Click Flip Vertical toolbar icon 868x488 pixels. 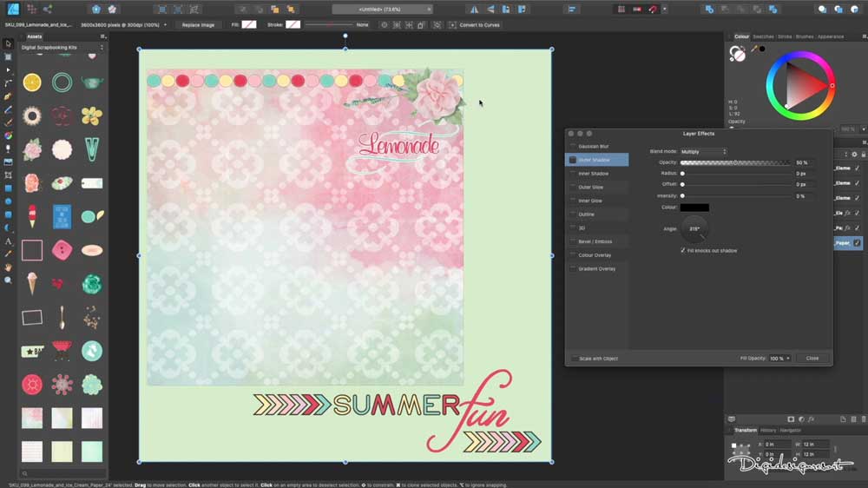click(x=490, y=10)
